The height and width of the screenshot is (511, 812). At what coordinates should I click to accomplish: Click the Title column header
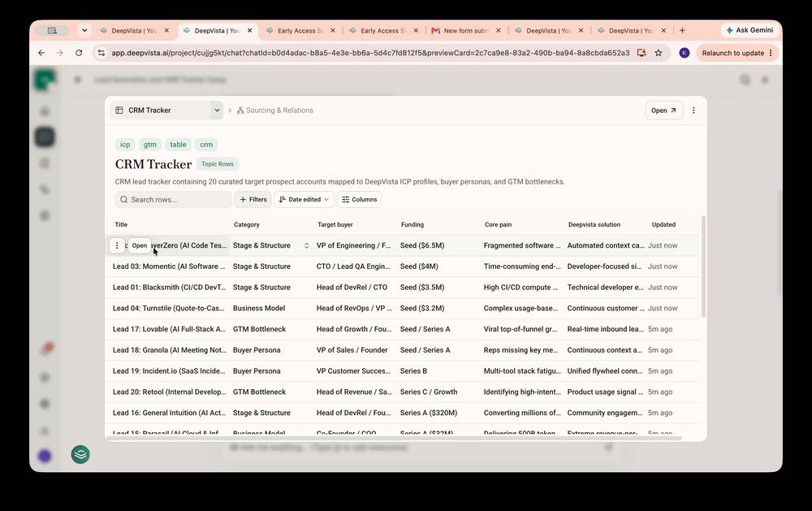pyautogui.click(x=121, y=224)
